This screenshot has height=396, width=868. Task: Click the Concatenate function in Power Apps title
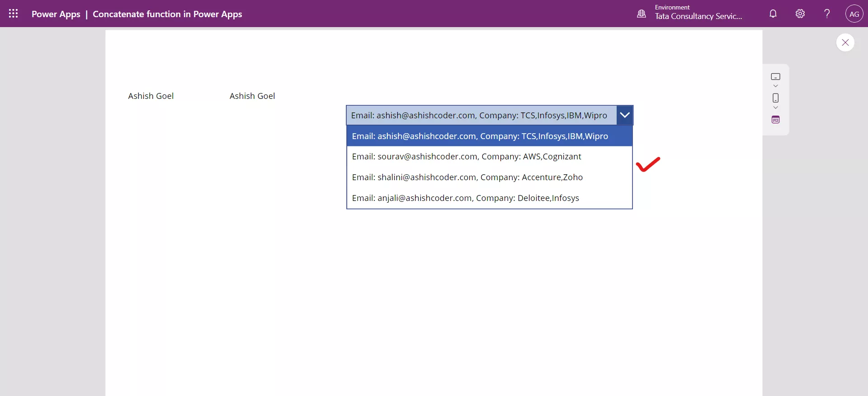[x=167, y=14]
